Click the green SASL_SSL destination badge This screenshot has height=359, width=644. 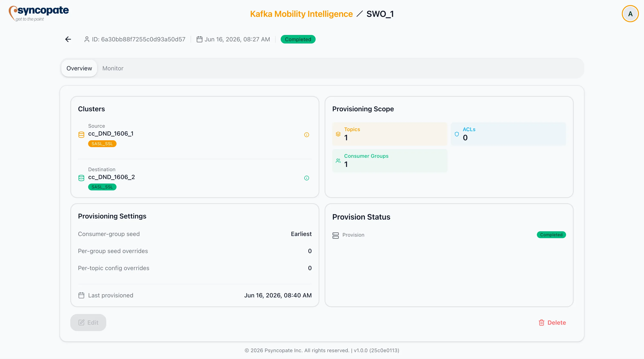point(102,187)
